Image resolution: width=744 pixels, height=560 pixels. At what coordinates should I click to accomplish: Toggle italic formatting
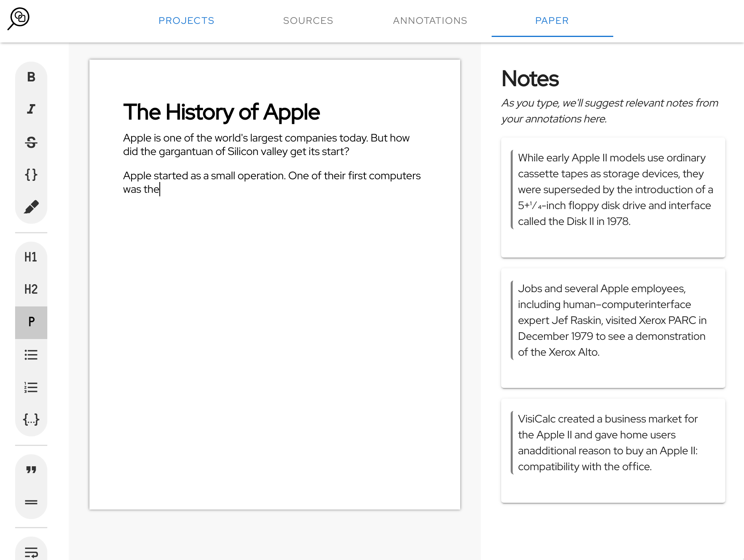point(31,109)
